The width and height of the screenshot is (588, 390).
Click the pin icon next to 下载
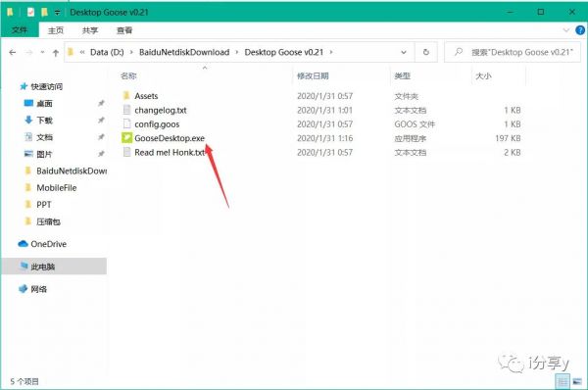[x=101, y=120]
